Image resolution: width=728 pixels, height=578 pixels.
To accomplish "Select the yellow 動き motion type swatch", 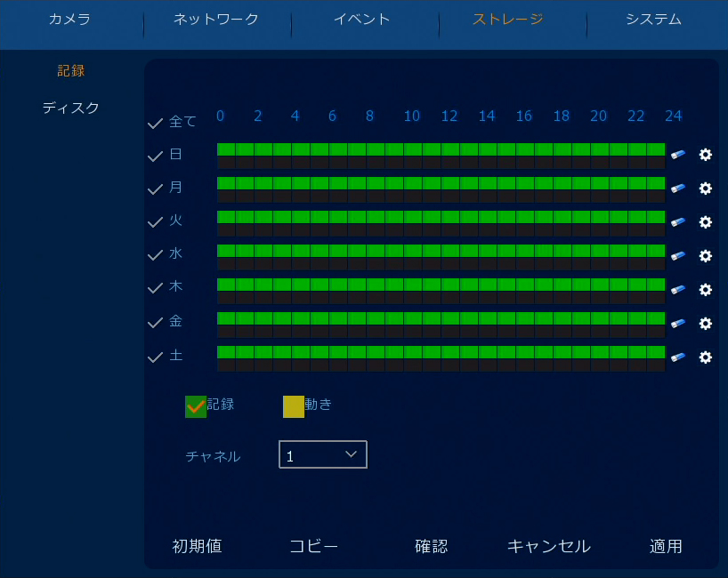I will pos(294,407).
